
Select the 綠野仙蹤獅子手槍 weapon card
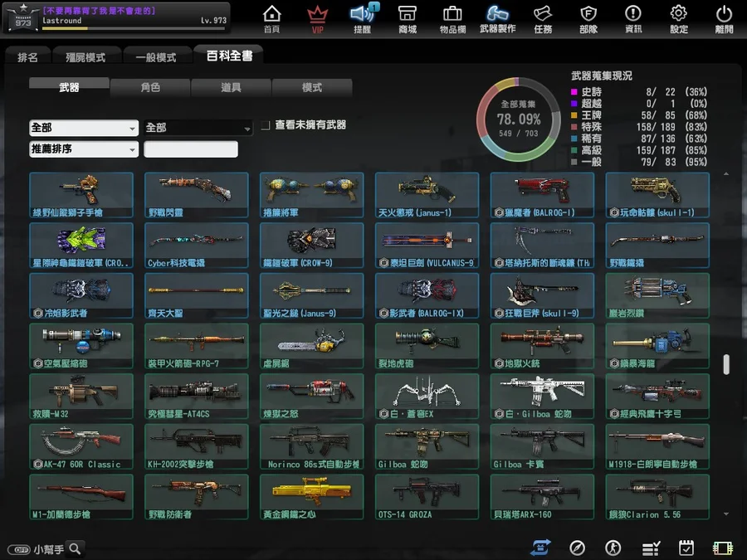click(x=81, y=195)
